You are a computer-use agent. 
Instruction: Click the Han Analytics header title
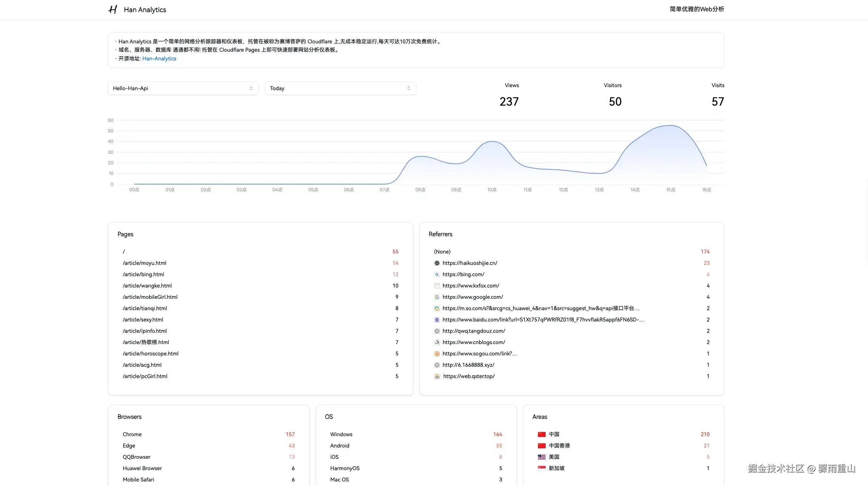point(145,9)
